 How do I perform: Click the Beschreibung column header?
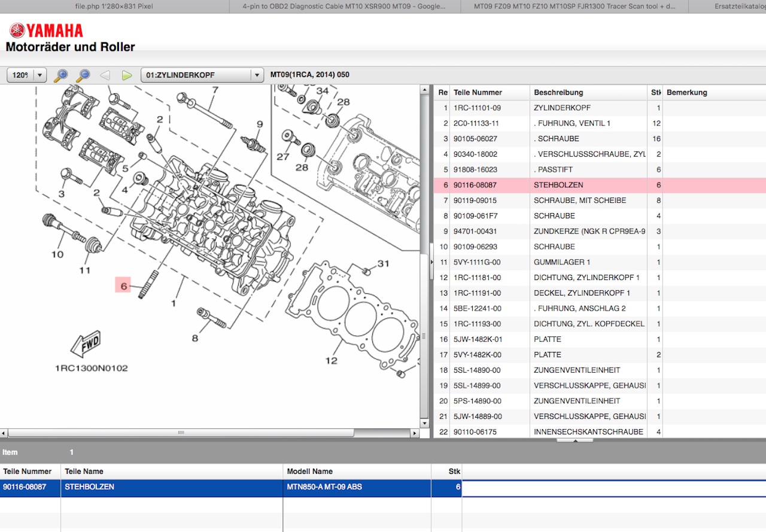click(x=558, y=92)
